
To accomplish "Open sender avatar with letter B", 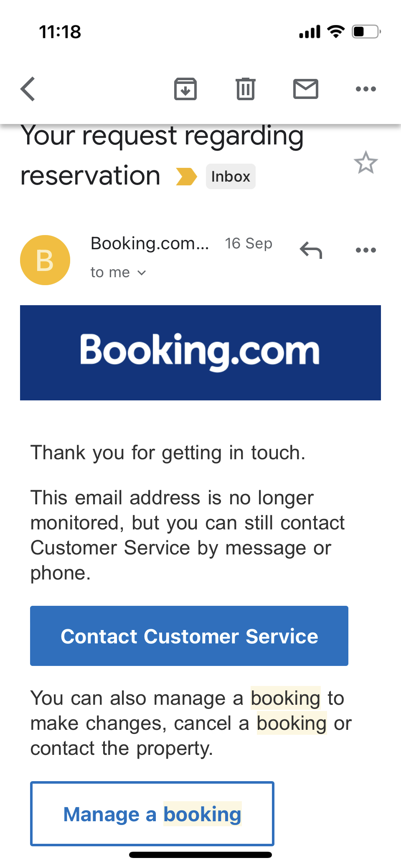I will tap(45, 260).
